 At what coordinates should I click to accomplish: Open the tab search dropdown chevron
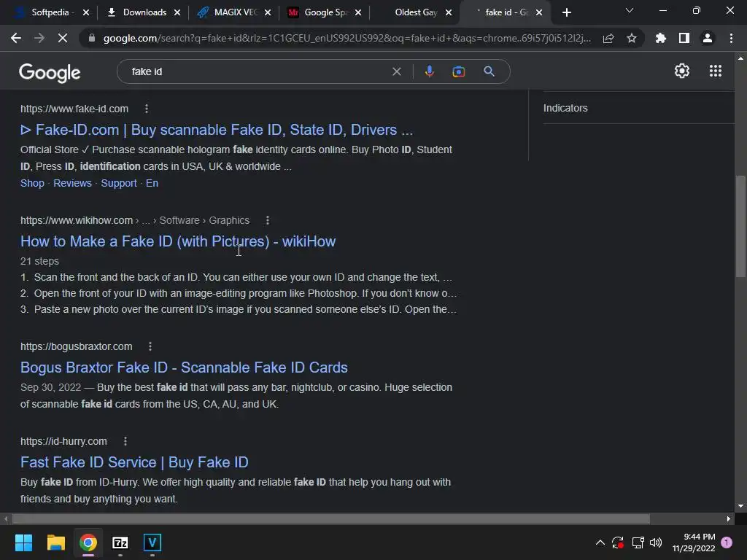(x=630, y=11)
